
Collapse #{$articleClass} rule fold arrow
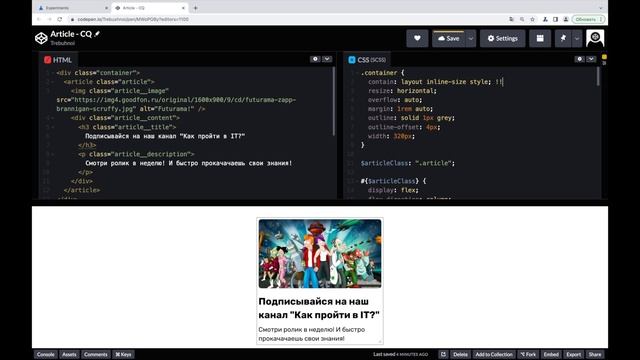coord(357,181)
